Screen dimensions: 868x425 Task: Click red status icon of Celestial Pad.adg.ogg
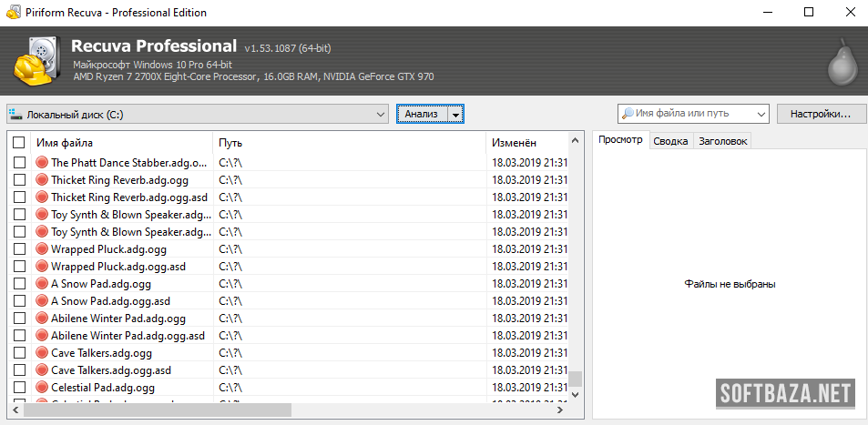click(42, 388)
